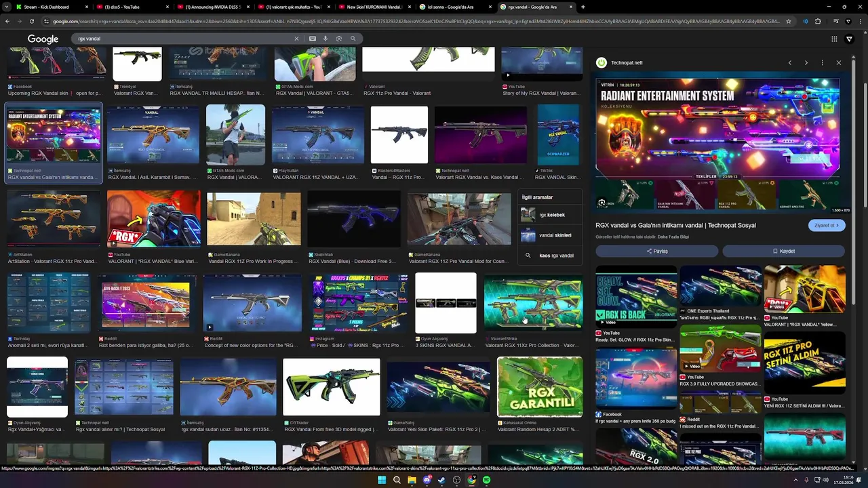Show hidden system tray icons chevron
The image size is (868, 488).
795,480
